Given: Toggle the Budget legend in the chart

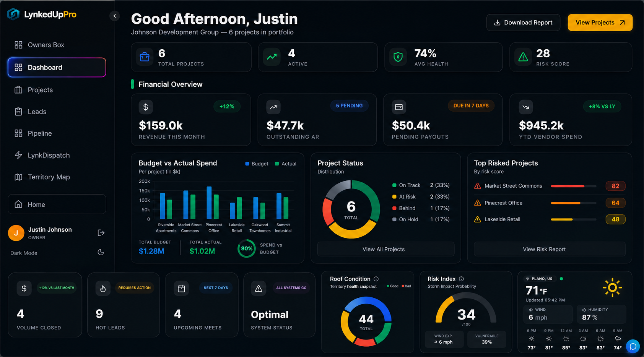Looking at the screenshot, I should pos(257,164).
